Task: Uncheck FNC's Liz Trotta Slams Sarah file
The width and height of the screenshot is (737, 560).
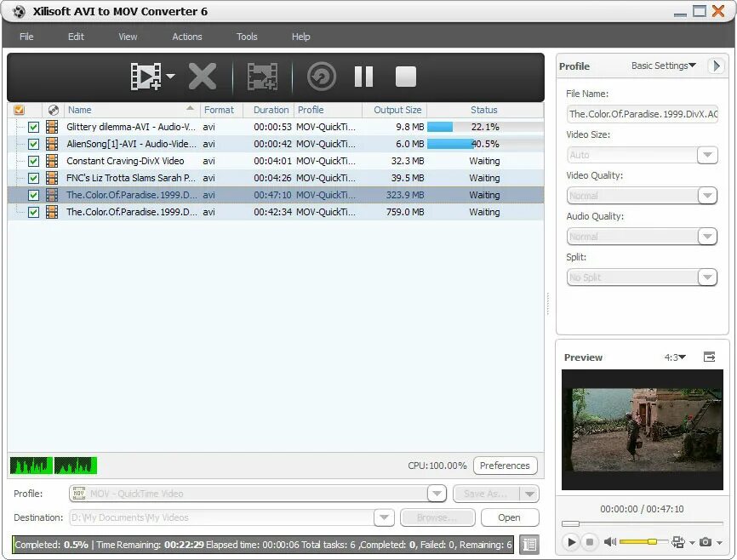Action: coord(33,178)
